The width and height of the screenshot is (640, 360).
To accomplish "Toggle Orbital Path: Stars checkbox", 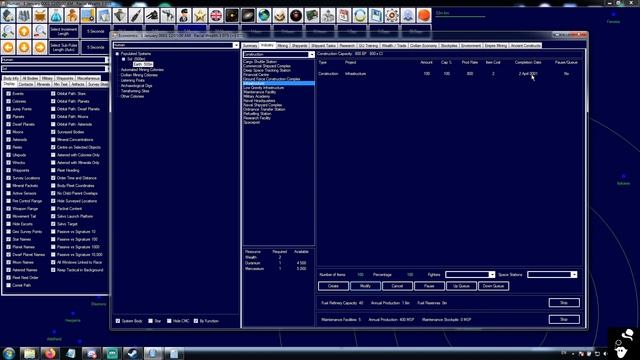I will pyautogui.click(x=53, y=93).
